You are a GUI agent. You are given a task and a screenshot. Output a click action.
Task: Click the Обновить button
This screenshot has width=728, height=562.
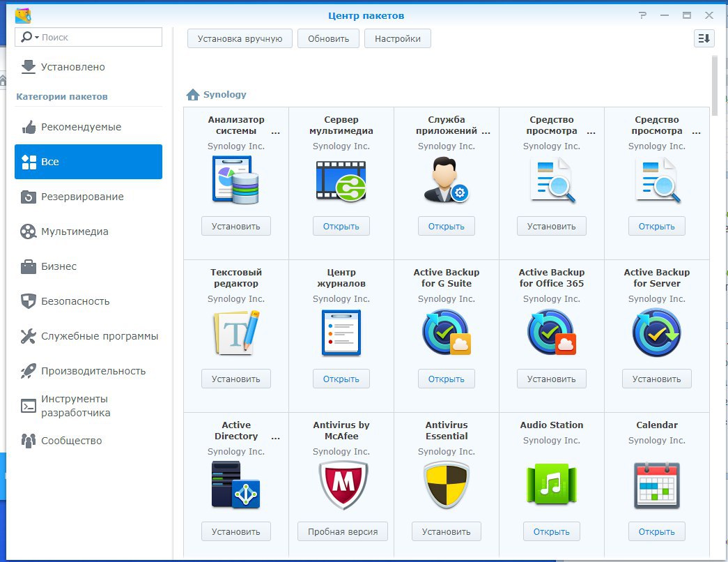point(328,38)
